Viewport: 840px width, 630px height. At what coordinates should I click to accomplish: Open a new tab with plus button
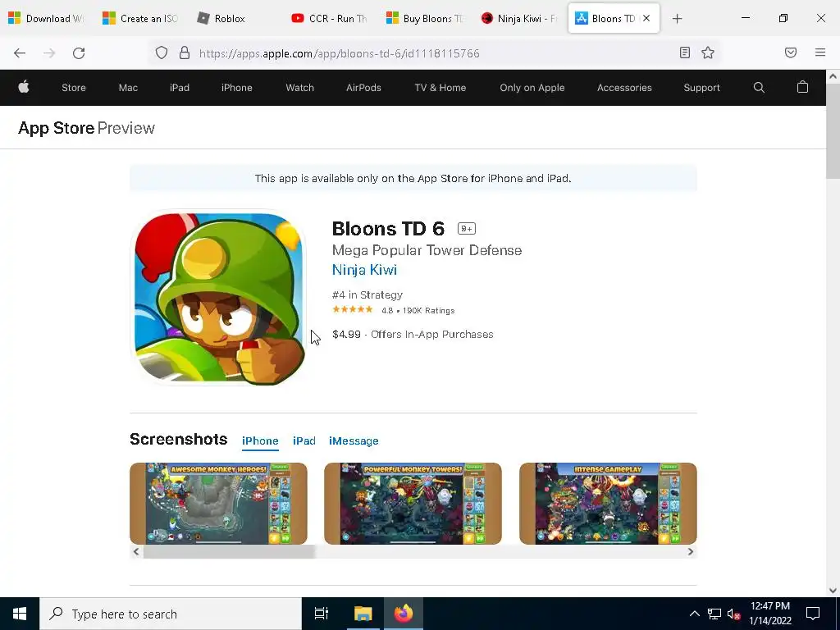point(677,19)
